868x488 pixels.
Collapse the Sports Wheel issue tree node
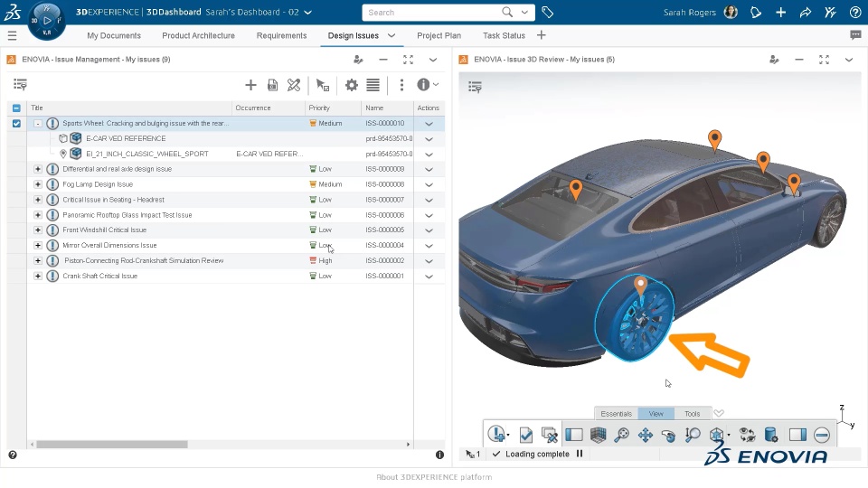tap(38, 124)
